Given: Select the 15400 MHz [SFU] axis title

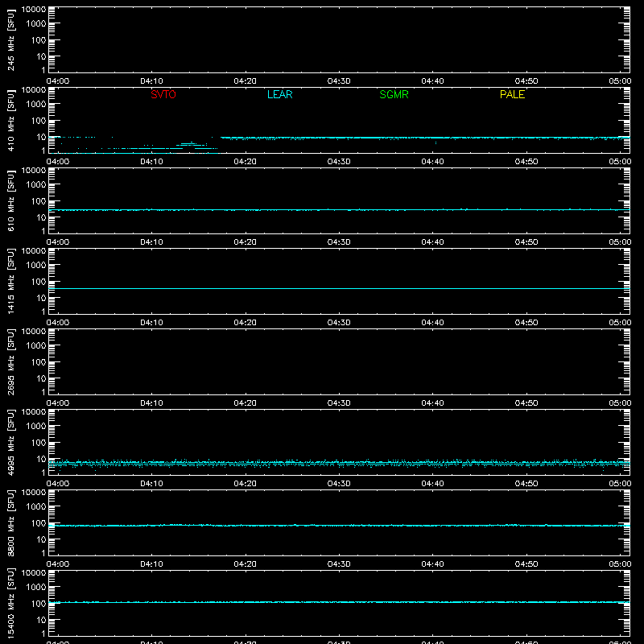Looking at the screenshot, I should pyautogui.click(x=10, y=604).
